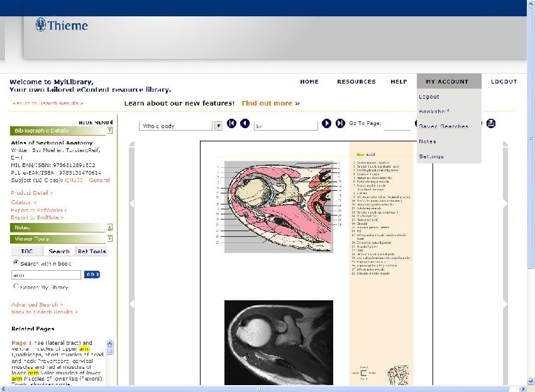Click the upper right page-turn arrow strip
This screenshot has height=392, width=535.
(505, 204)
